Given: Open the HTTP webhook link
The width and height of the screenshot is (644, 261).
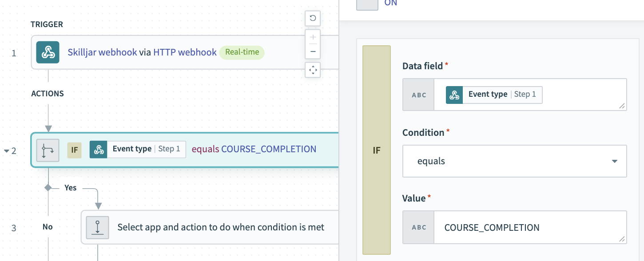Looking at the screenshot, I should pos(185,52).
